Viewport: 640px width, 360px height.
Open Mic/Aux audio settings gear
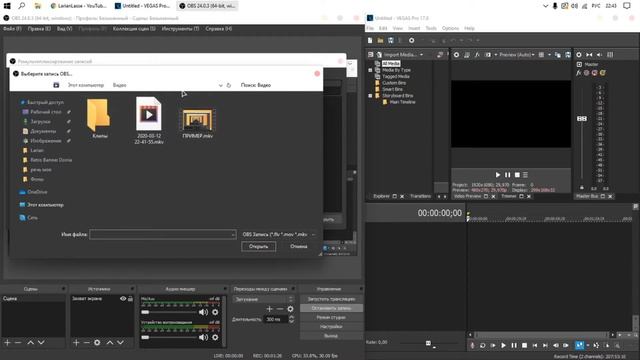click(x=215, y=312)
